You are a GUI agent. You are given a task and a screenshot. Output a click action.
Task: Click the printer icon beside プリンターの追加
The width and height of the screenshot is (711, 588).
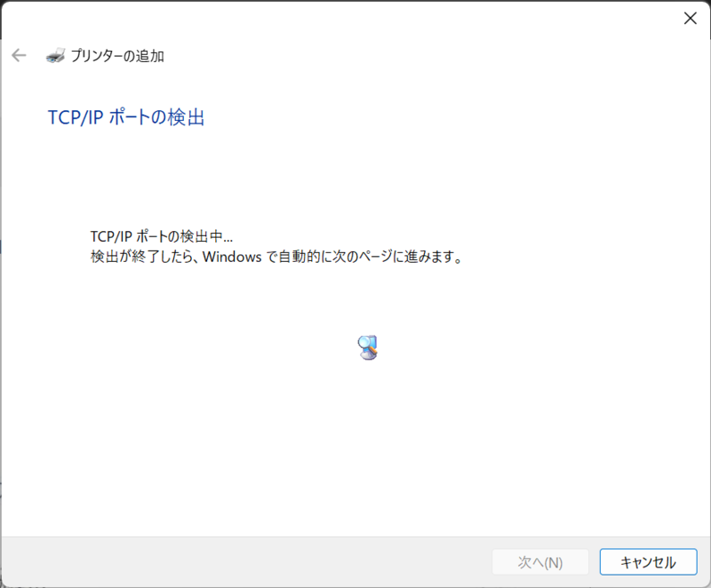55,56
